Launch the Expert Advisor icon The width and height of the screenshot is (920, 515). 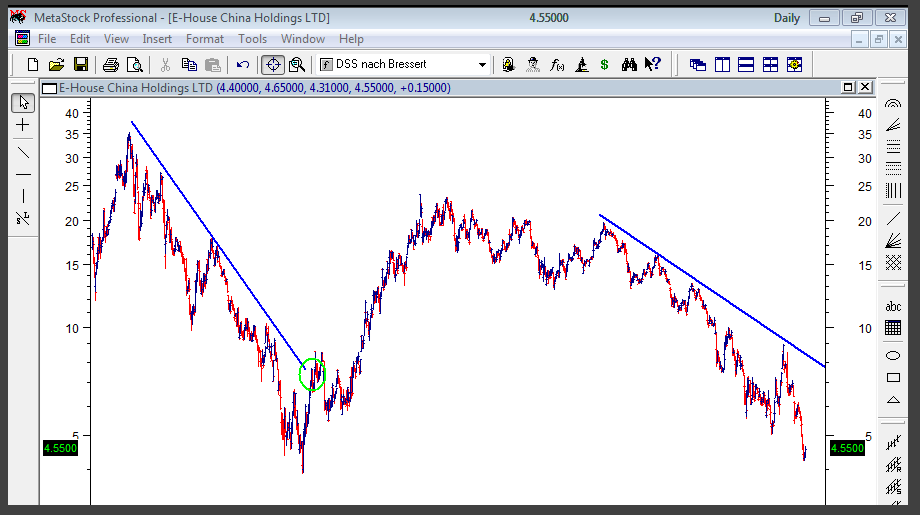point(508,65)
